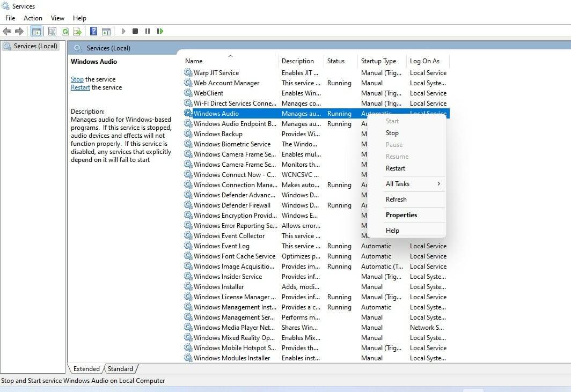The image size is (571, 392).
Task: Sort services by the Name column header
Action: (x=194, y=61)
